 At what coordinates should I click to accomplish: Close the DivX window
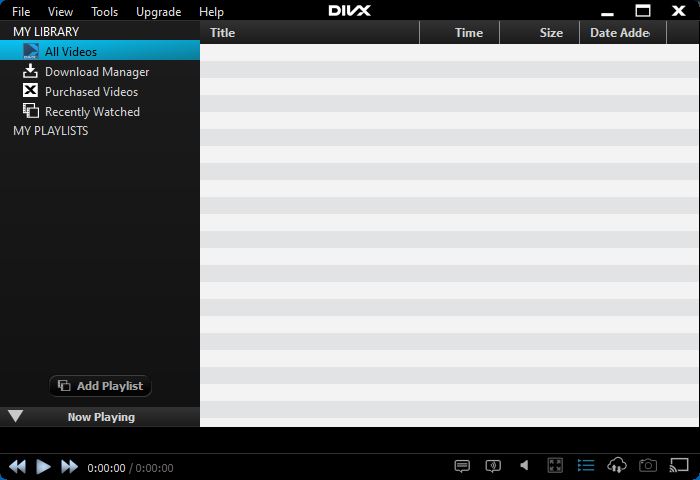[x=678, y=10]
